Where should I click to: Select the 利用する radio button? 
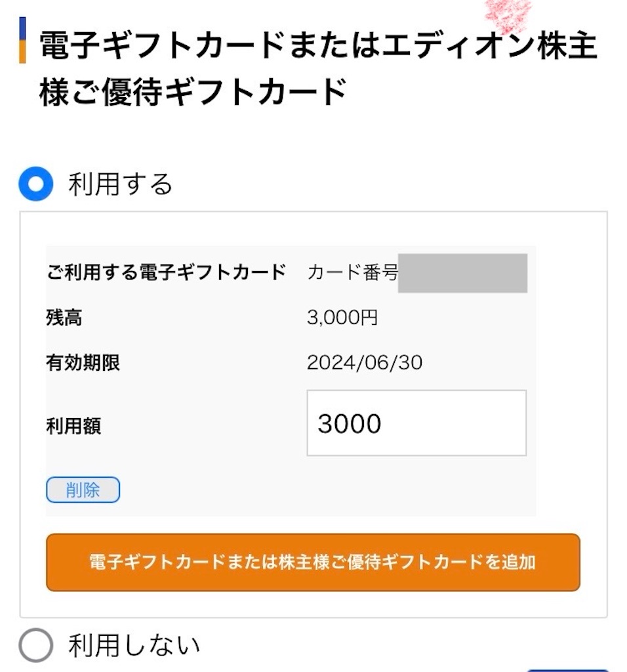[36, 184]
